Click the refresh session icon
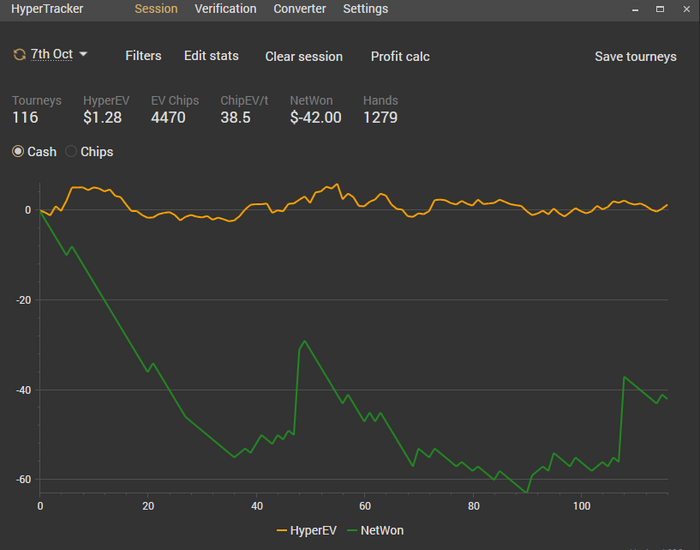 pos(19,55)
